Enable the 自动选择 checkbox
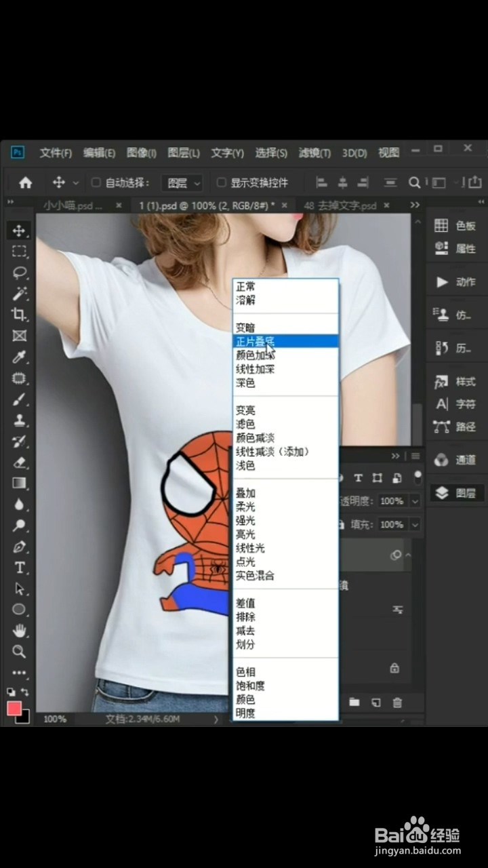 (x=96, y=182)
